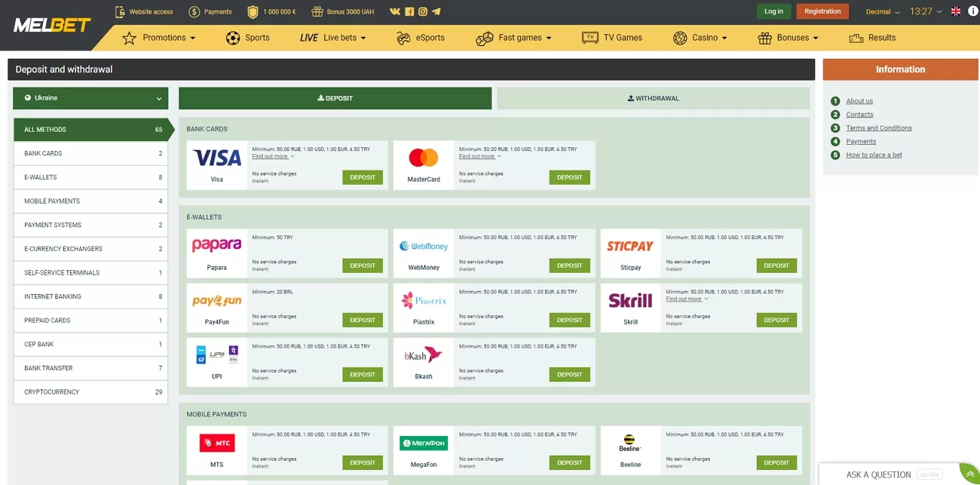Click the 1 000 000 € shield icon
The image size is (980, 485).
coord(253,11)
